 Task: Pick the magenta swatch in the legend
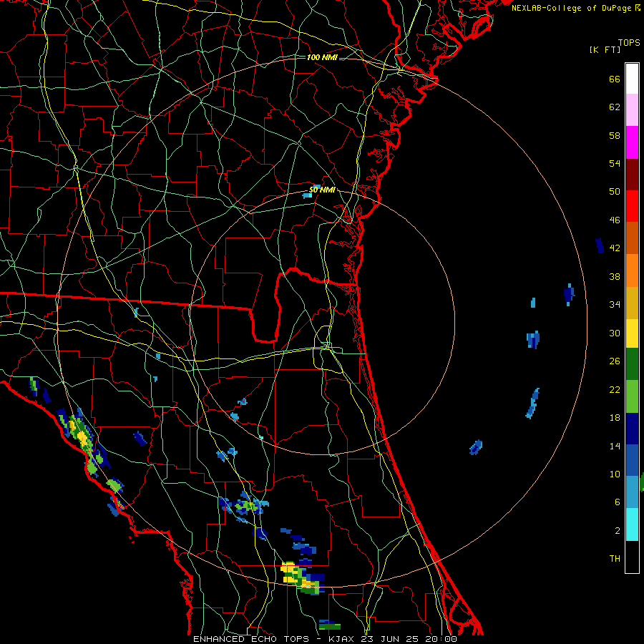(x=632, y=142)
